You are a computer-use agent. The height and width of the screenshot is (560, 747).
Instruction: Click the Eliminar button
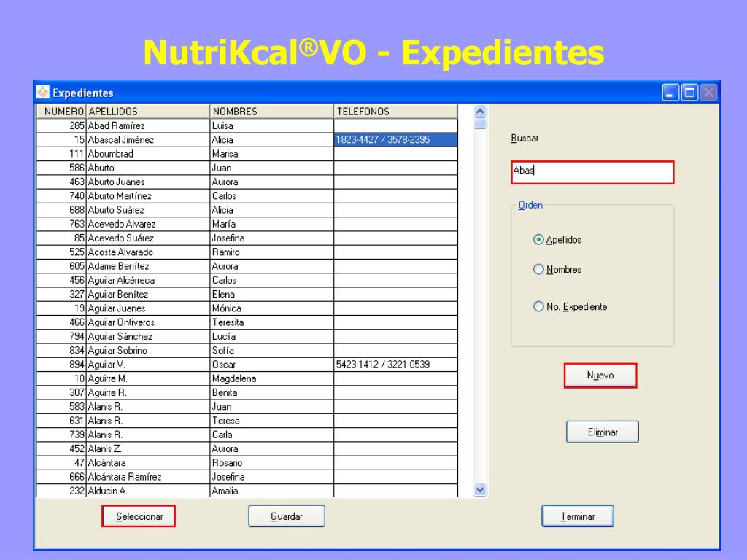[602, 432]
